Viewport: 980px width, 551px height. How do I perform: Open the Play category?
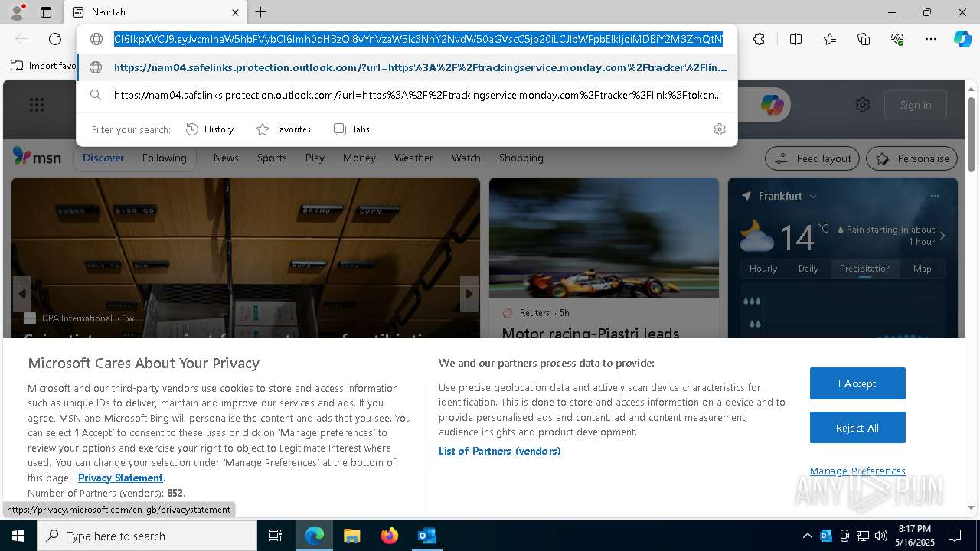pos(315,158)
